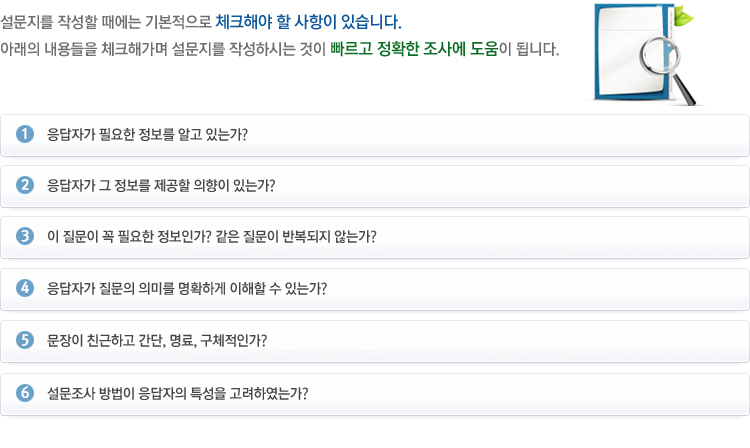The width and height of the screenshot is (750, 448).
Task: Click the number 2 circle icon
Action: (25, 185)
